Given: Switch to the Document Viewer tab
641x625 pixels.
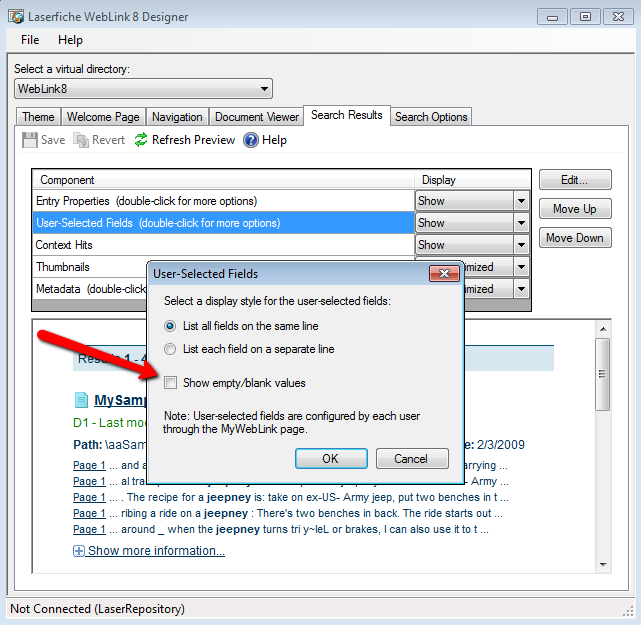Looking at the screenshot, I should point(257,117).
